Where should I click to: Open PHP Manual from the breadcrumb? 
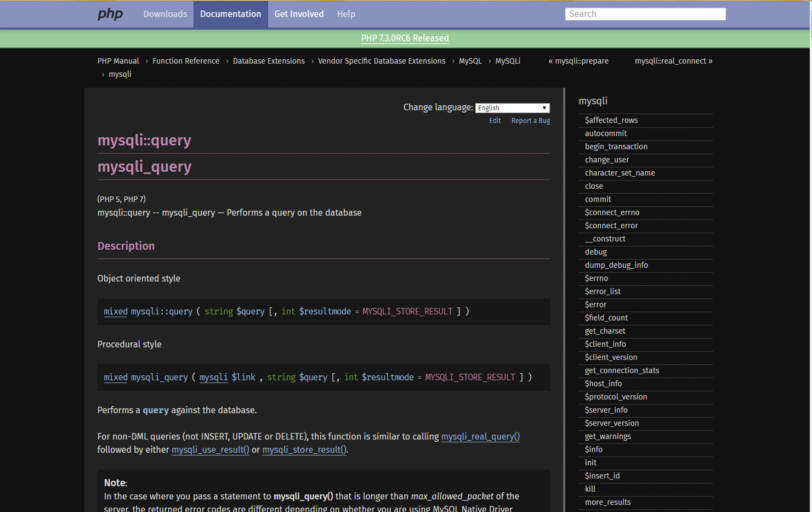[x=118, y=61]
